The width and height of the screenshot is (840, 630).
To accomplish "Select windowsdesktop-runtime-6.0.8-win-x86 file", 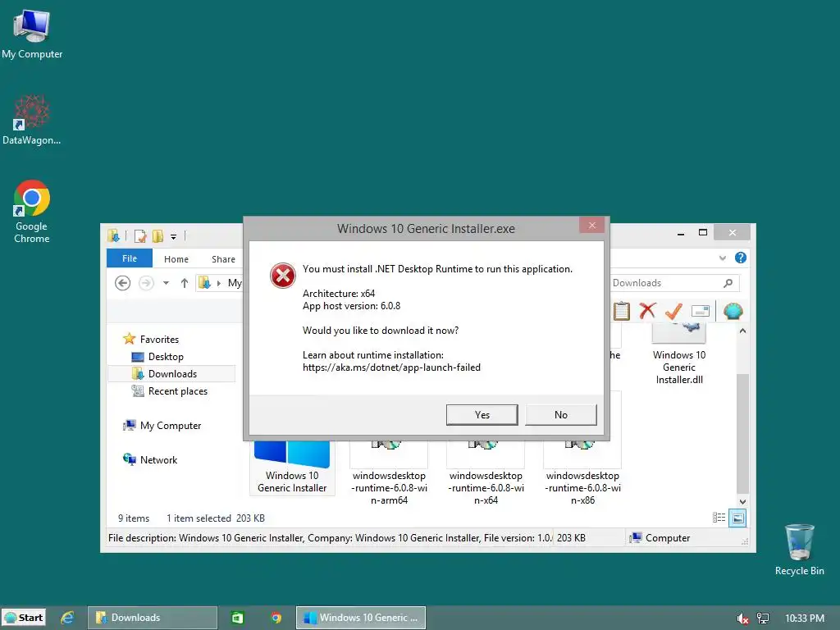I will [x=583, y=473].
